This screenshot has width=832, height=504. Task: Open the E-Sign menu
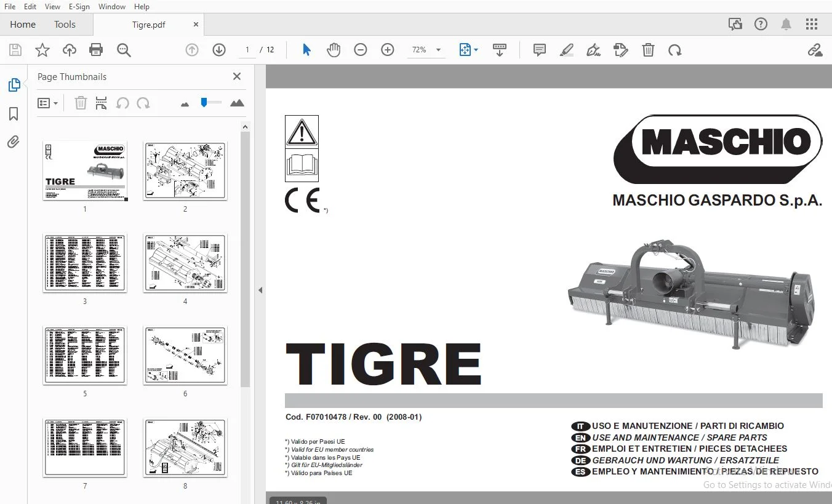point(79,7)
